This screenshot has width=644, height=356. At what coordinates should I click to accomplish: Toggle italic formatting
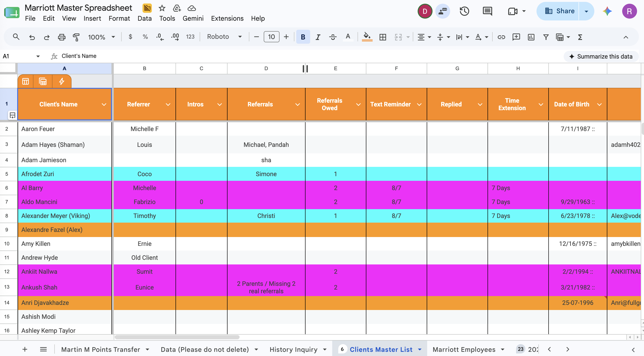(318, 37)
